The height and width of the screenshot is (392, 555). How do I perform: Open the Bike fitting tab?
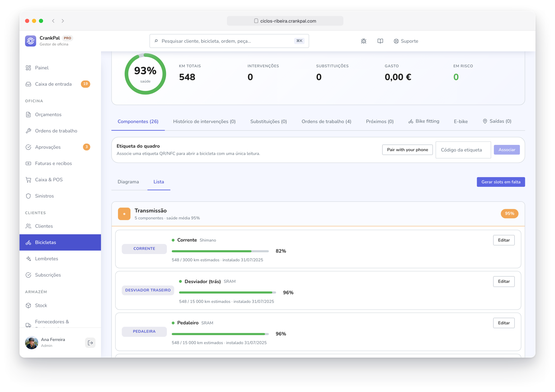click(x=424, y=121)
